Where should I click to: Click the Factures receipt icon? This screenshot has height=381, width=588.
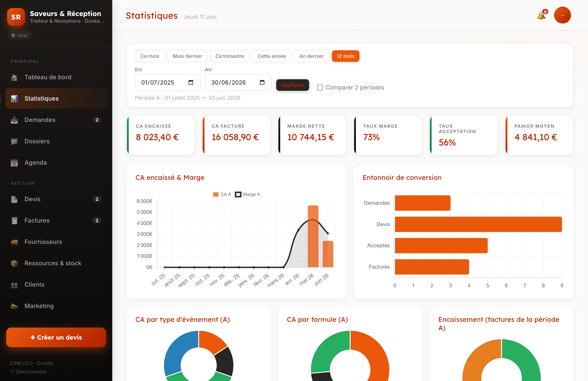14,221
